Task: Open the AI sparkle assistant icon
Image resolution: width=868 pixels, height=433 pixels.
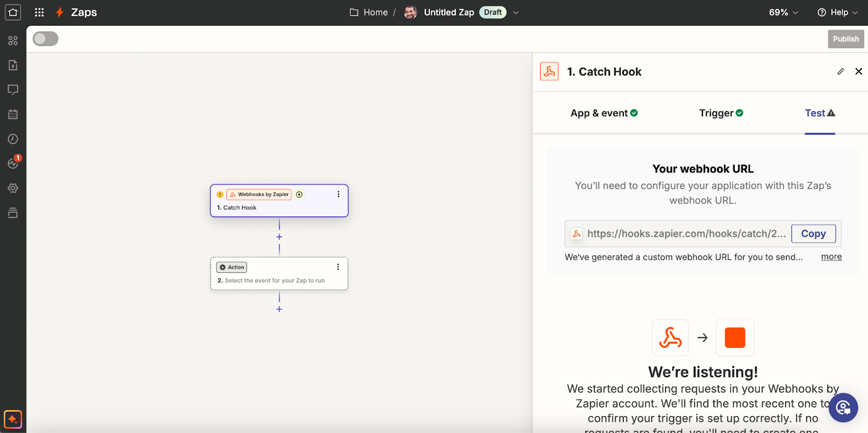Action: pyautogui.click(x=13, y=419)
